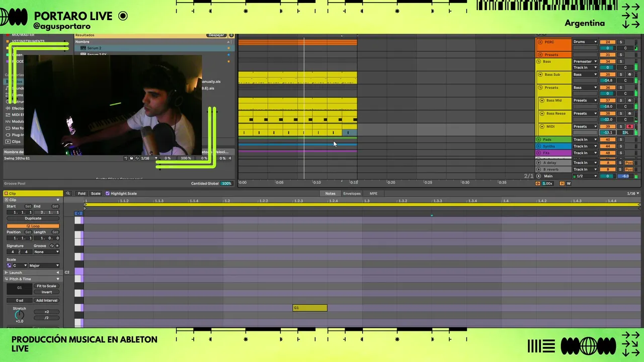Arm the Bass Mid track for recording
644x362 pixels.
tap(629, 101)
